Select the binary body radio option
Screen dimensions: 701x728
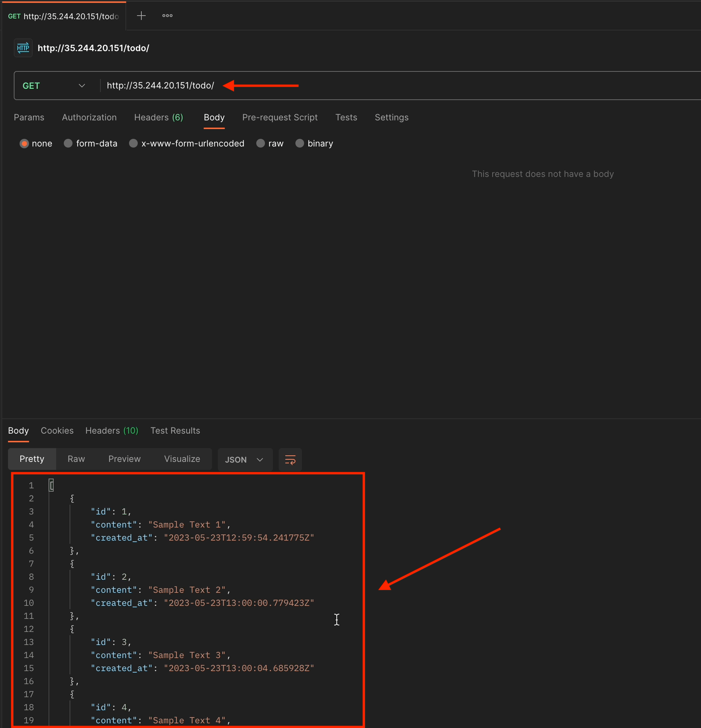[x=300, y=144]
